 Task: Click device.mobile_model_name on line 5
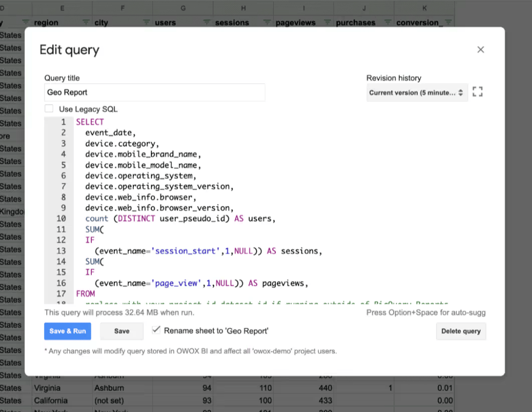point(141,165)
